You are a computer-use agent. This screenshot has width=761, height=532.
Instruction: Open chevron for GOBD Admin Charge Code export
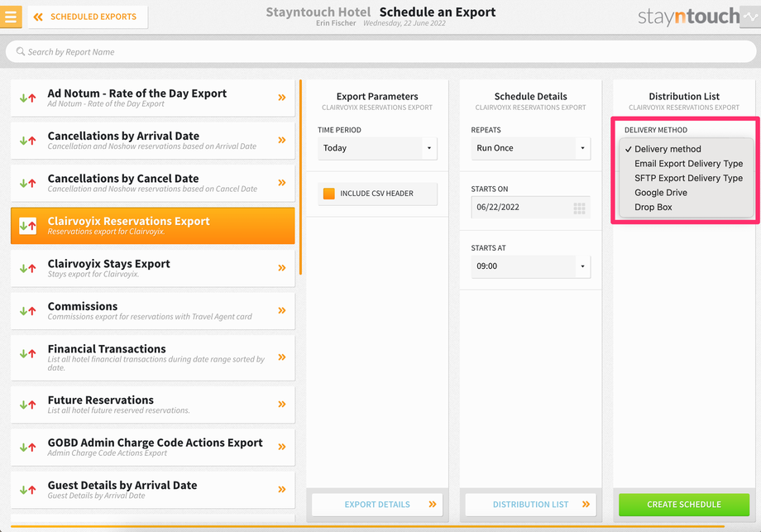click(x=282, y=447)
